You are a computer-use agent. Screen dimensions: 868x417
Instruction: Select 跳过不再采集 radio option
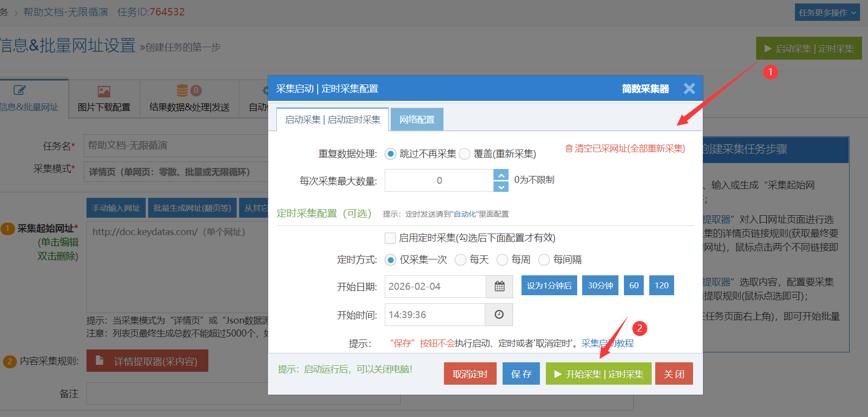pos(391,154)
